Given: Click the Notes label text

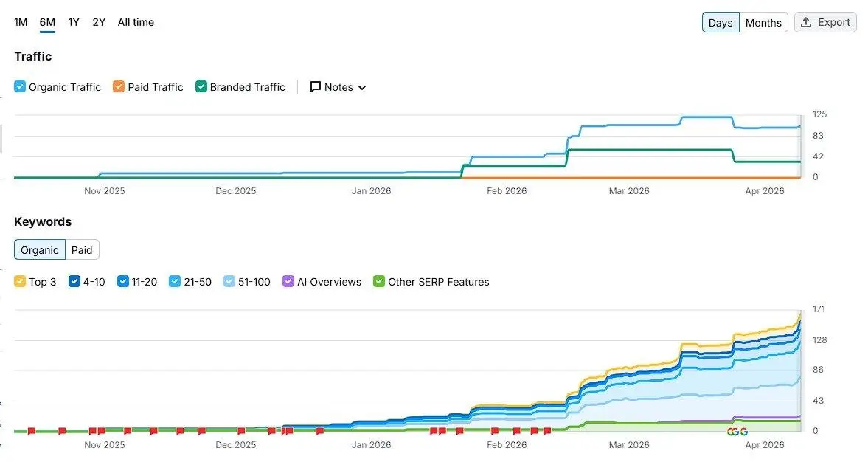Looking at the screenshot, I should click(x=338, y=87).
